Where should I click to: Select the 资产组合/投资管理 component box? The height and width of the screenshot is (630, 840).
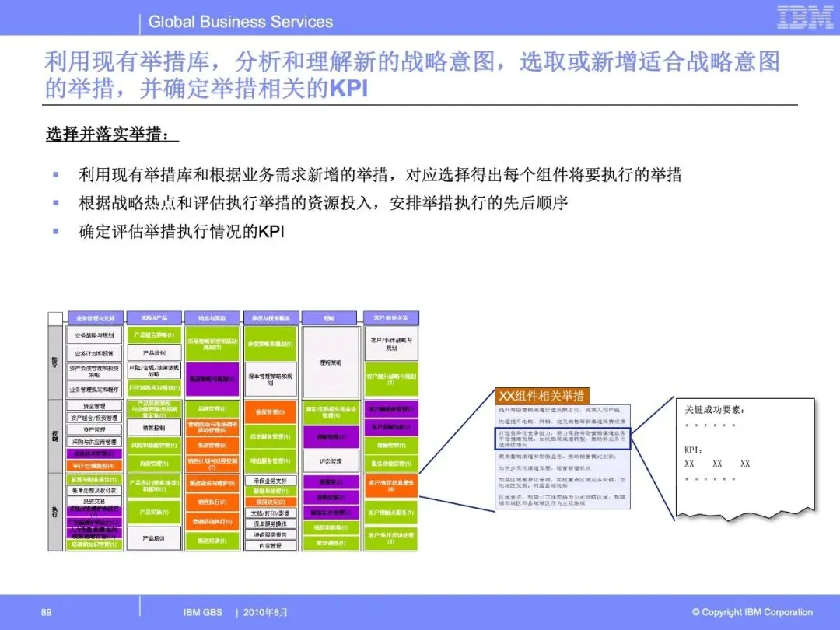pos(94,418)
